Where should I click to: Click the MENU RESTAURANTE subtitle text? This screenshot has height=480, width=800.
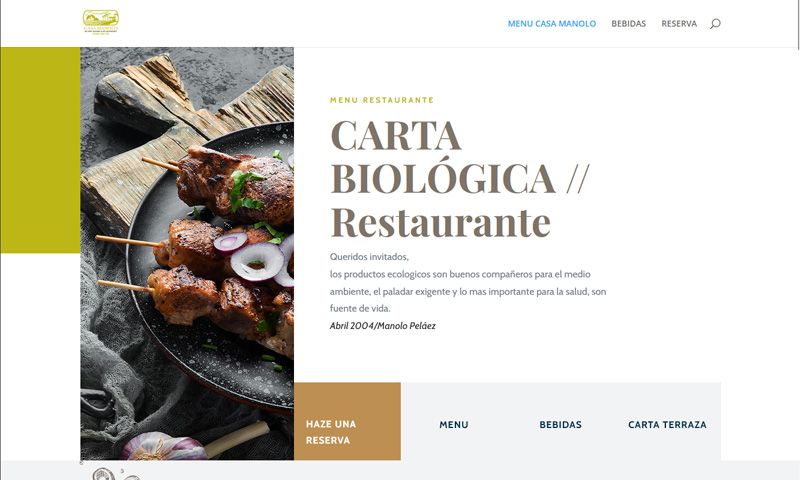(382, 100)
